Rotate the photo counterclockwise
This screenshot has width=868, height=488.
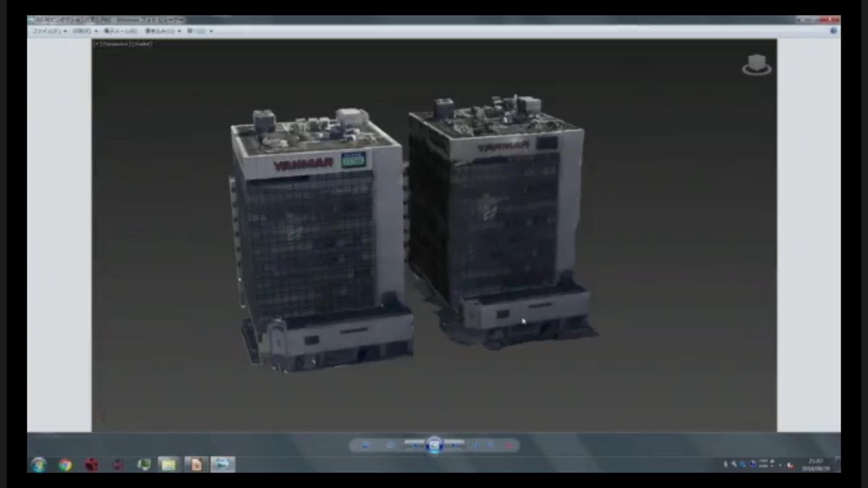(x=476, y=445)
